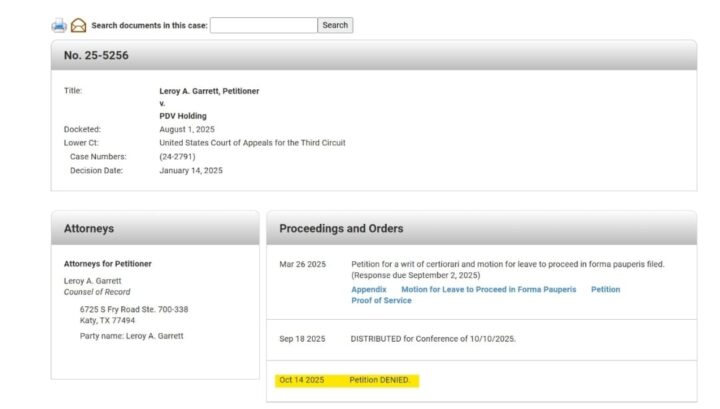Click the Mar 26 2025 proceeding date

tap(302, 264)
